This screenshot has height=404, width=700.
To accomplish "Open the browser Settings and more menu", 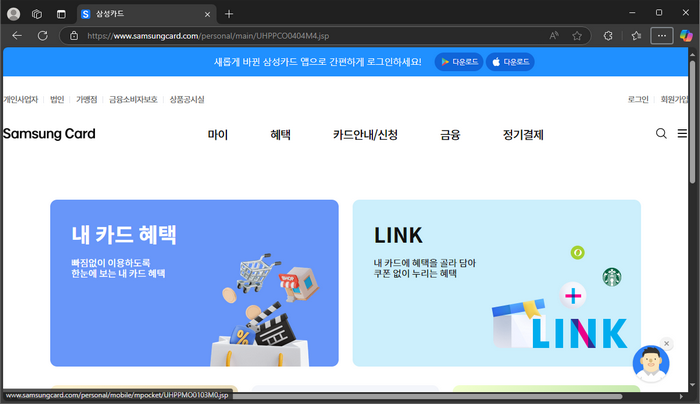I will point(662,36).
